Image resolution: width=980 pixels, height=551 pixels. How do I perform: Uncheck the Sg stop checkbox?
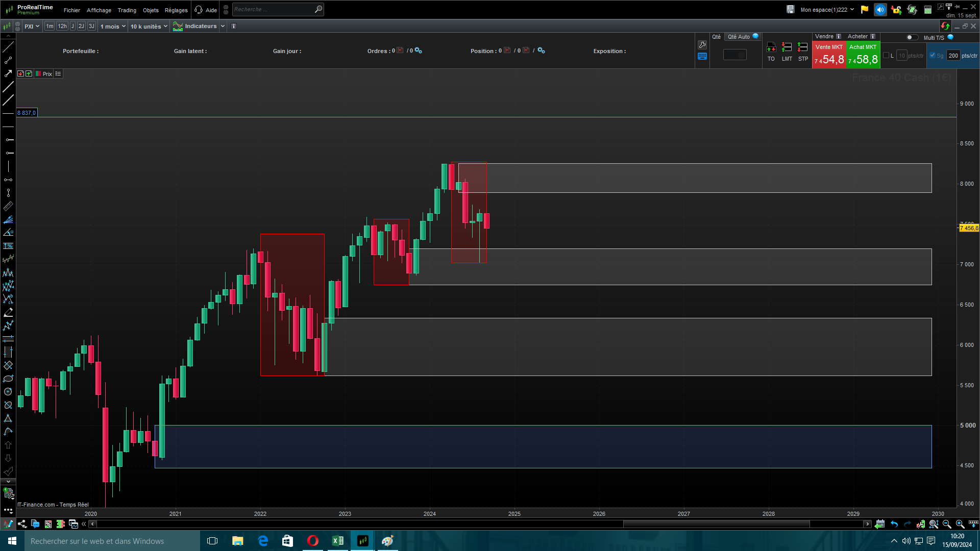point(933,56)
